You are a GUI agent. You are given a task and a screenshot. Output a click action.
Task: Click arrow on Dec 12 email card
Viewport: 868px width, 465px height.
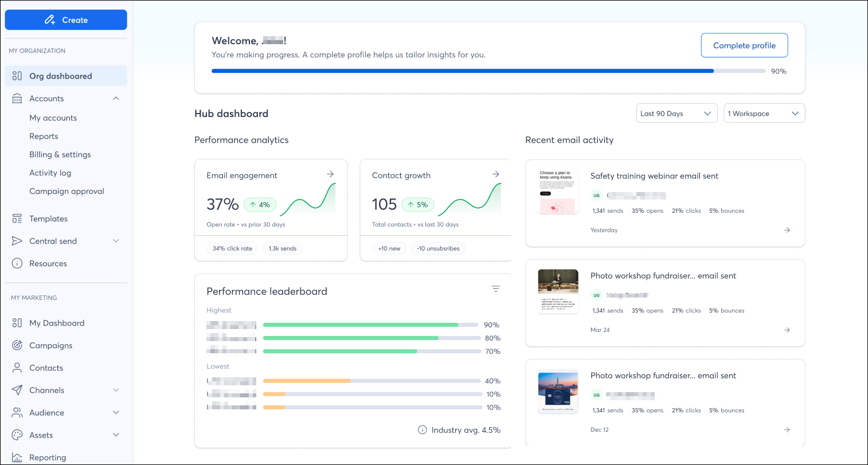[787, 430]
